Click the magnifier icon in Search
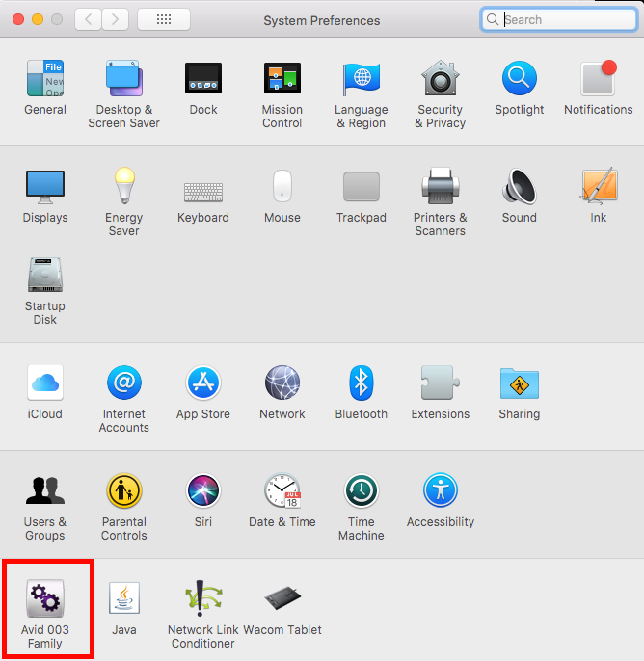The image size is (644, 661). pos(493,19)
